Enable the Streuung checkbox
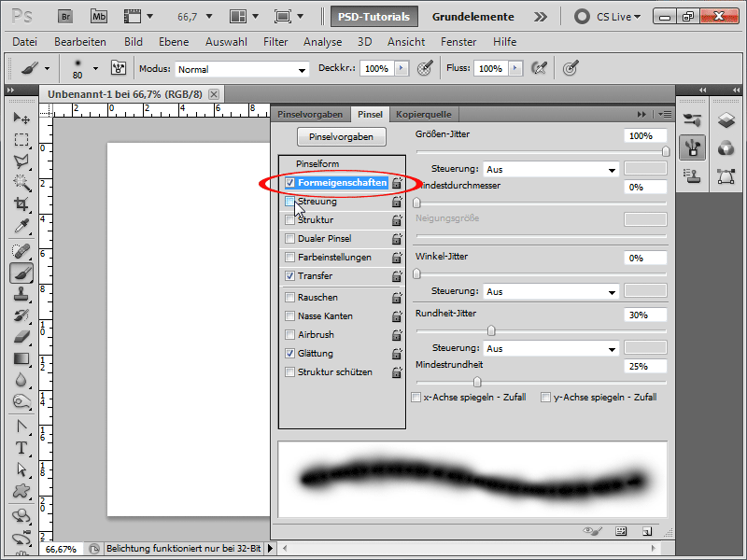 pos(289,202)
